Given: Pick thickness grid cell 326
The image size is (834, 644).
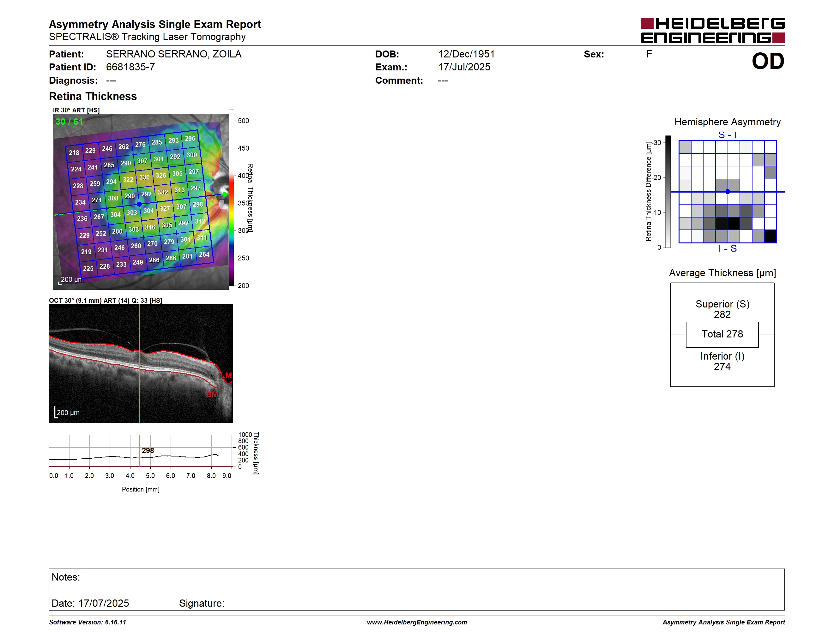Looking at the screenshot, I should pos(161,176).
